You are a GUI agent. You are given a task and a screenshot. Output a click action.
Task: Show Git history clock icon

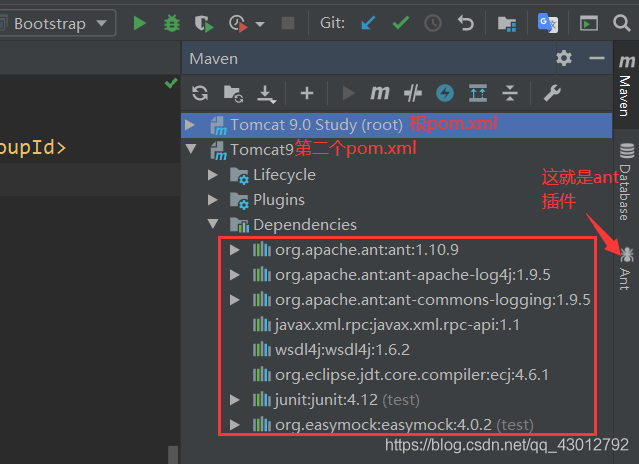click(433, 23)
